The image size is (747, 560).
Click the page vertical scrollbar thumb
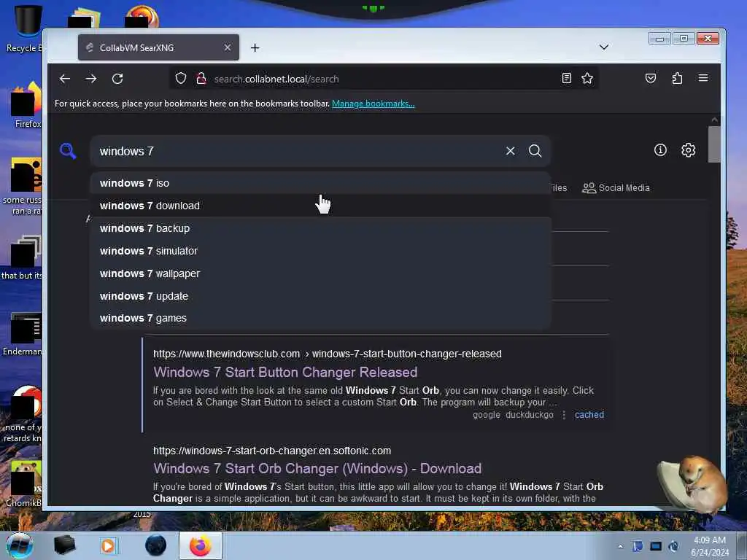[x=713, y=144]
